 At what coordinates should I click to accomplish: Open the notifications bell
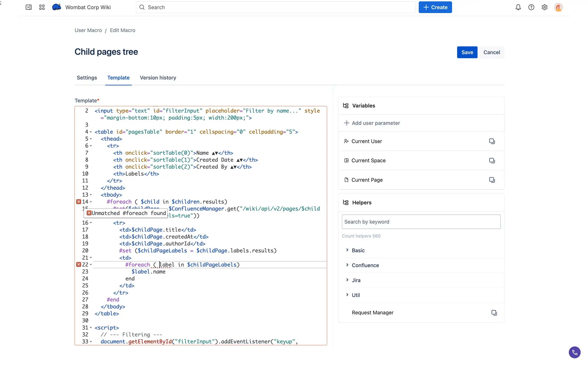tap(518, 7)
